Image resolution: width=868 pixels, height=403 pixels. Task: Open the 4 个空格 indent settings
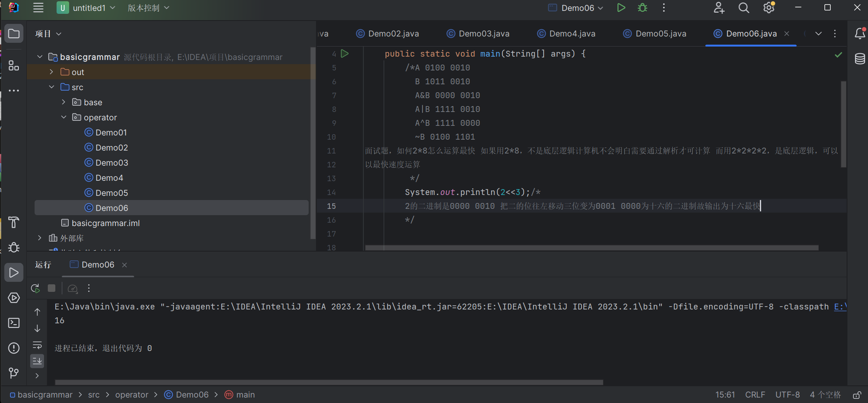[x=825, y=395]
